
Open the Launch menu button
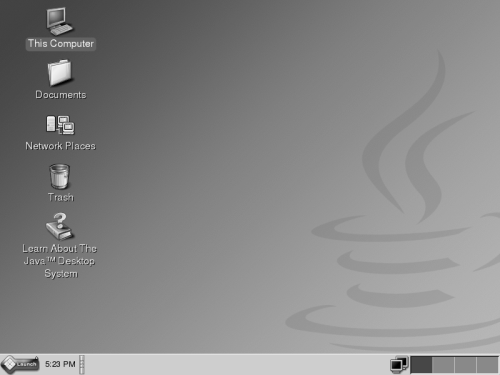point(20,364)
